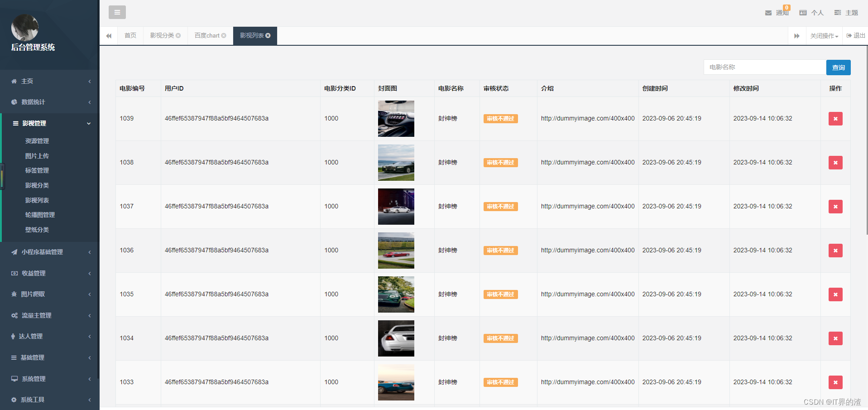Toggle the sidebar hamburger menu button
Image resolution: width=868 pixels, height=410 pixels.
(117, 12)
